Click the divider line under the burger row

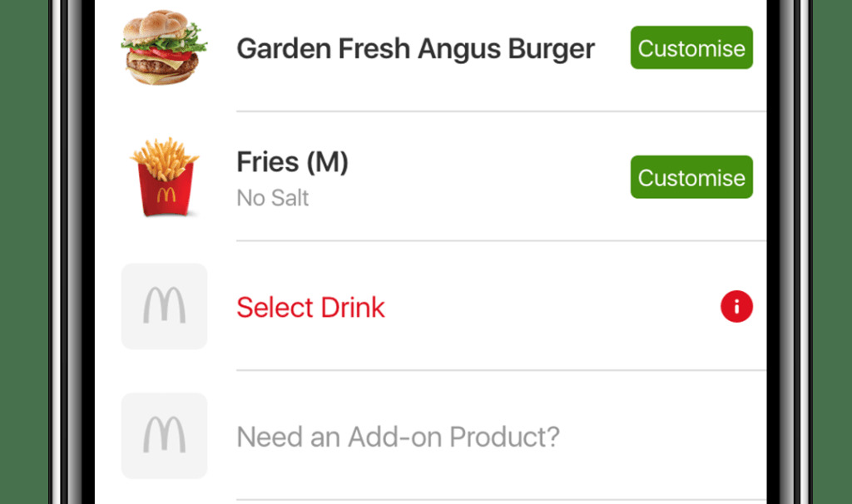pos(501,111)
